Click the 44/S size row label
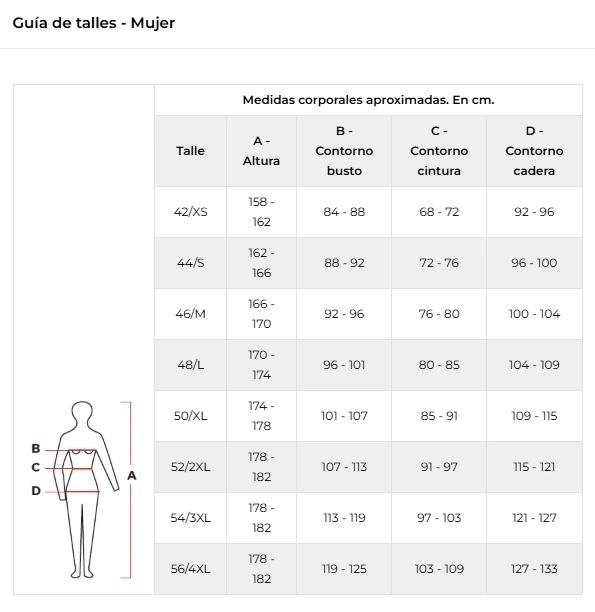The image size is (595, 612). [x=191, y=263]
